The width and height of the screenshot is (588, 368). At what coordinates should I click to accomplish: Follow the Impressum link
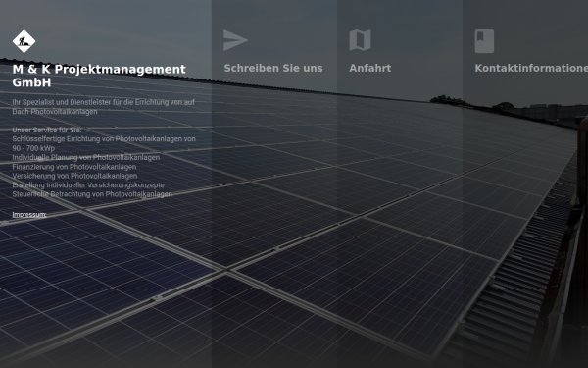[29, 214]
